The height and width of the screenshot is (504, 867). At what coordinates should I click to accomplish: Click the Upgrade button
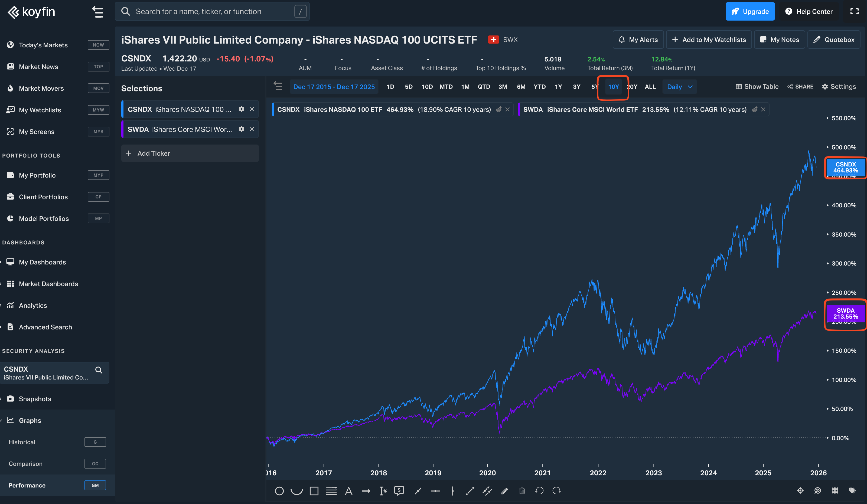coord(750,11)
